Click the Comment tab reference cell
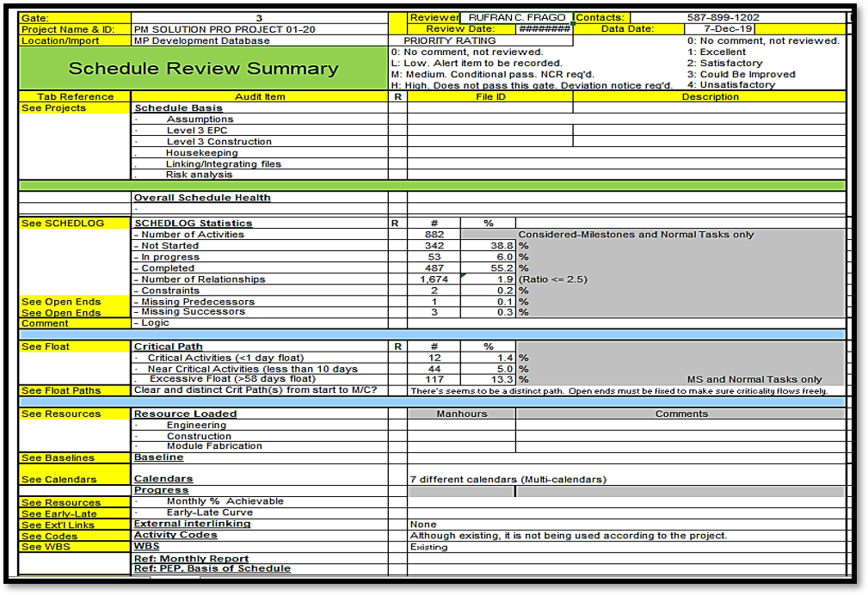This screenshot has height=595, width=868. click(76, 323)
